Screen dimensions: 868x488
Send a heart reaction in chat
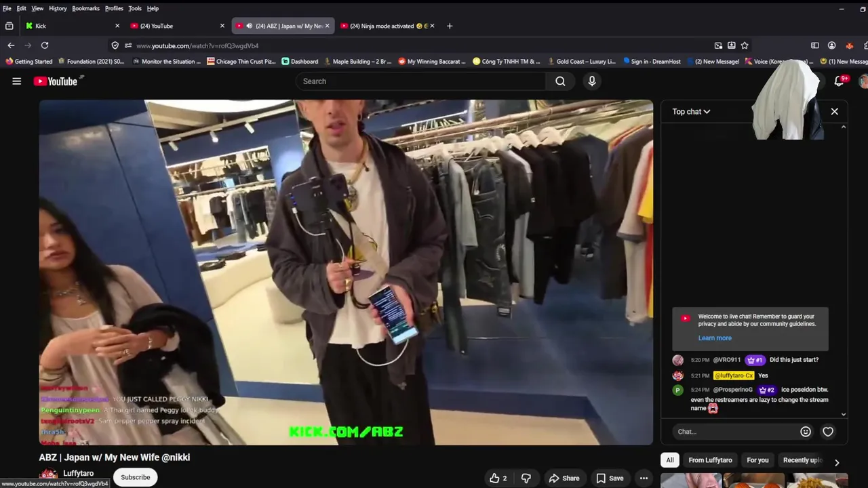pos(828,432)
